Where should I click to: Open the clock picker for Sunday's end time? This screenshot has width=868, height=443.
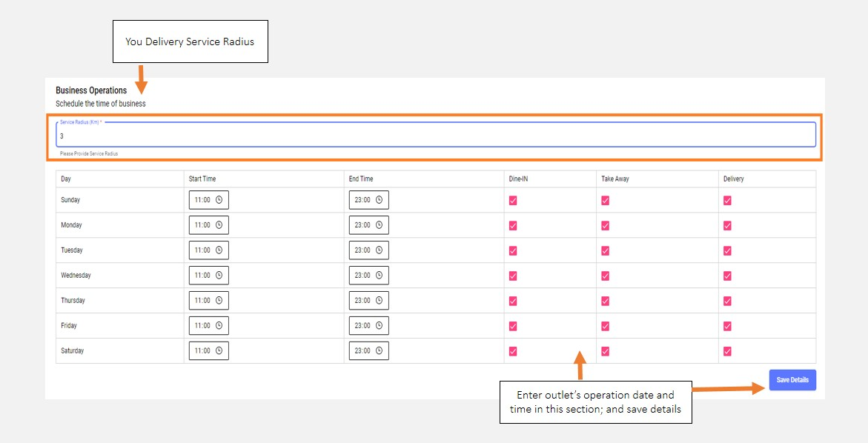tap(379, 200)
